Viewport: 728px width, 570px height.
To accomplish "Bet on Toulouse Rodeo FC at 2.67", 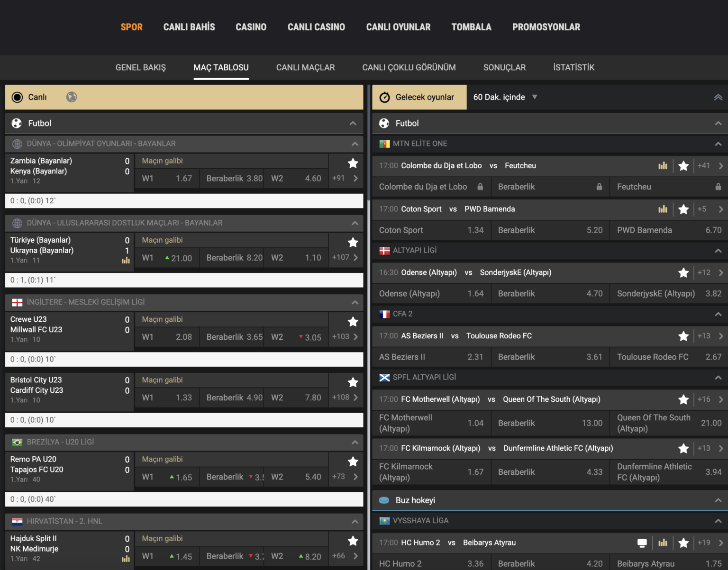I will (669, 357).
